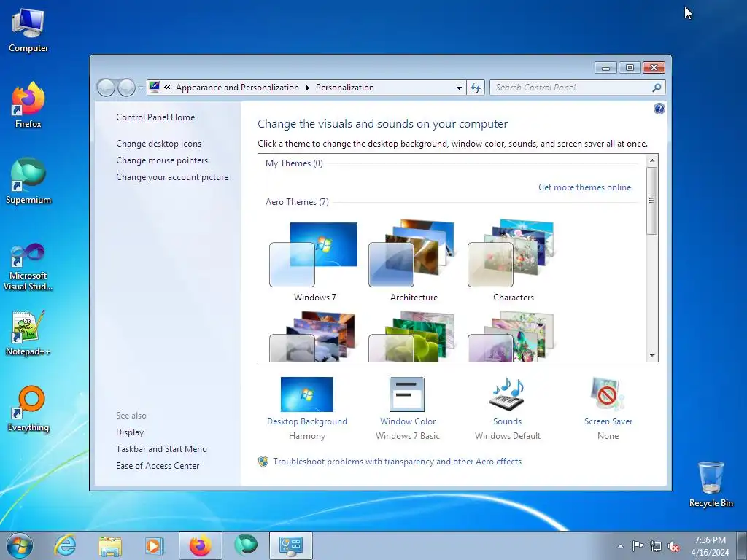Viewport: 747px width, 560px height.
Task: Click the network tray icon
Action: click(x=656, y=546)
